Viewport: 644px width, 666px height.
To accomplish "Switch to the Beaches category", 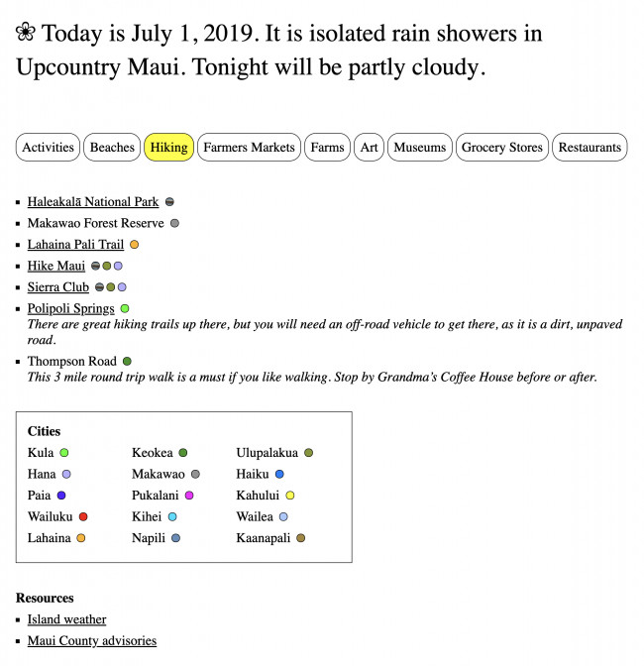I will 112,148.
